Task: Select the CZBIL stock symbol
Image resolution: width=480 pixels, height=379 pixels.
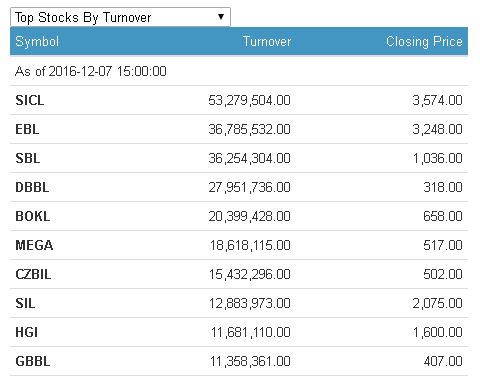Action: 33,274
